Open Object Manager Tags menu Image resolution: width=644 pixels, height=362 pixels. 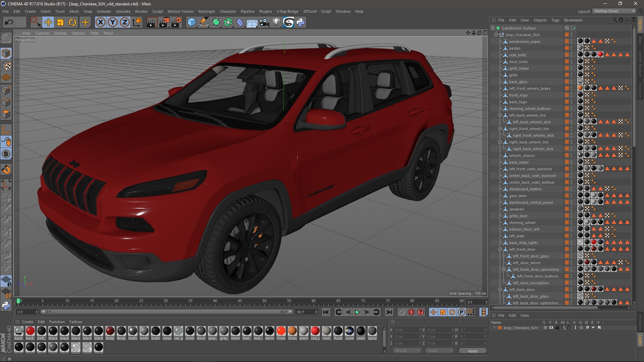pyautogui.click(x=555, y=20)
